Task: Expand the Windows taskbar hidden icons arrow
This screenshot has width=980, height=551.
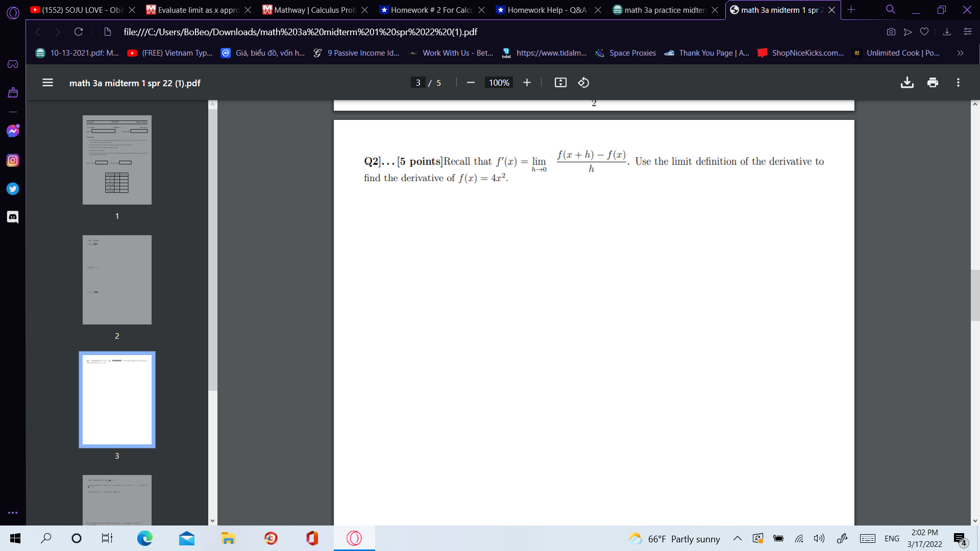Action: [737, 538]
